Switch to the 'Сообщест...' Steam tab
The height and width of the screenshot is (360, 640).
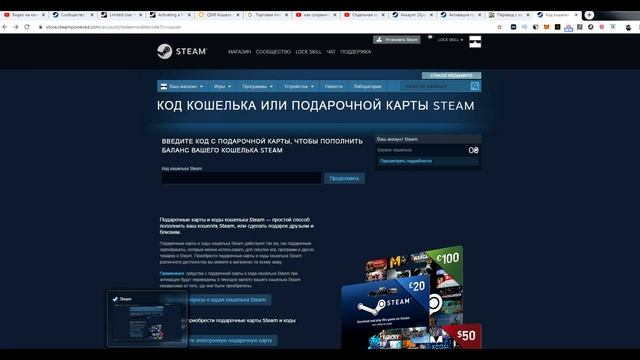pos(73,15)
